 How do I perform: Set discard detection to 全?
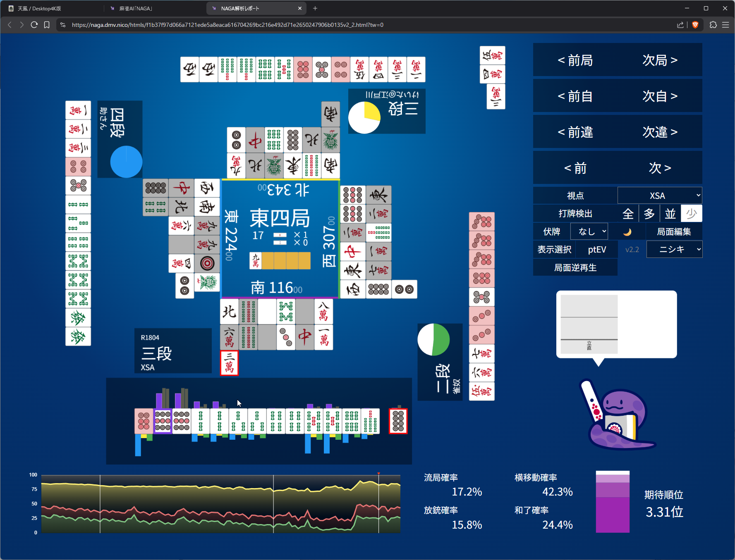(x=628, y=214)
